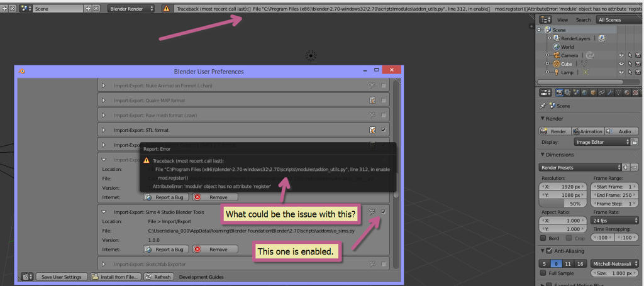Open the render context tab in Properties
This screenshot has height=286, width=644.
pos(559,93)
